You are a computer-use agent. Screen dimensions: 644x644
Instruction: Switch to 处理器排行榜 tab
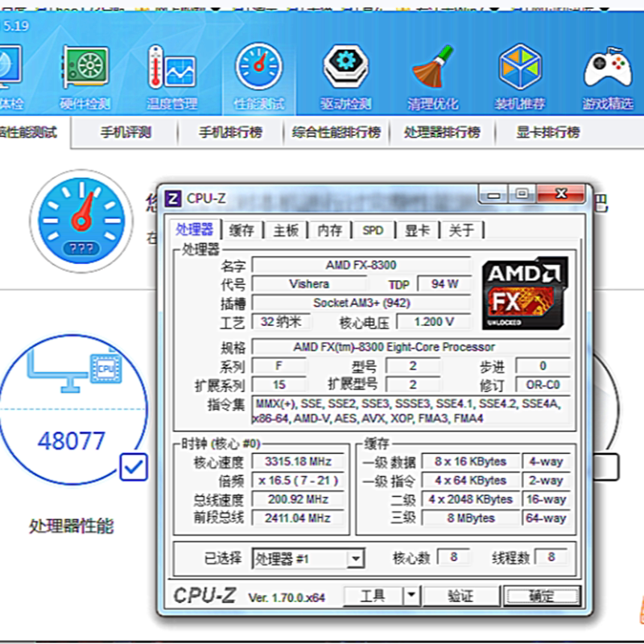(442, 132)
